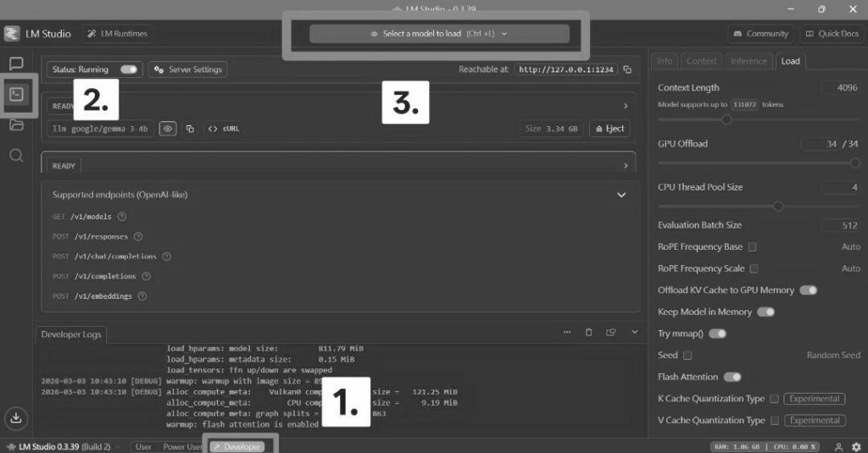
Task: Expand the loaded model READY row chevron
Action: coord(626,106)
